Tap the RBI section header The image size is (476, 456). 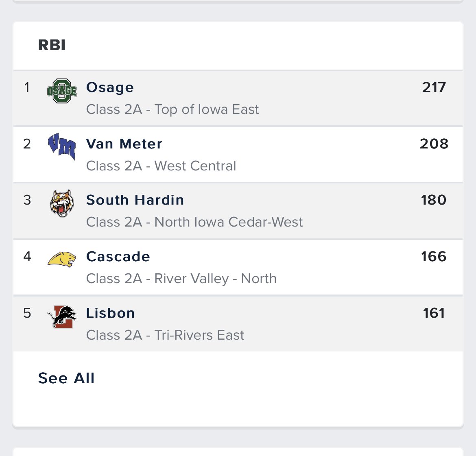(x=52, y=45)
